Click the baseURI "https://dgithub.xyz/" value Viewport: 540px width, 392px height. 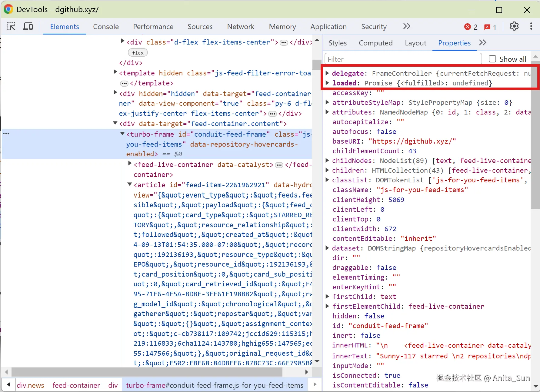(x=412, y=141)
